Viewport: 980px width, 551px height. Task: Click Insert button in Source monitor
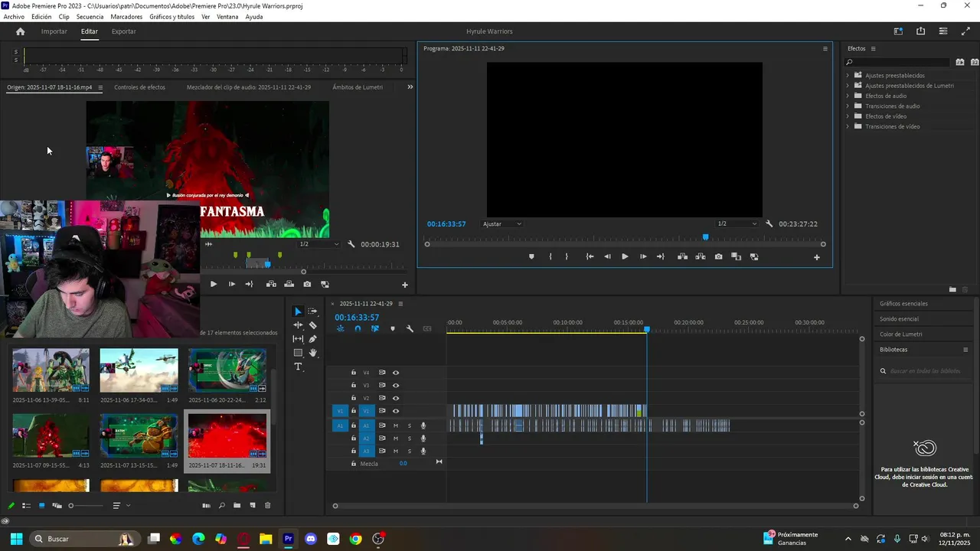click(x=271, y=284)
